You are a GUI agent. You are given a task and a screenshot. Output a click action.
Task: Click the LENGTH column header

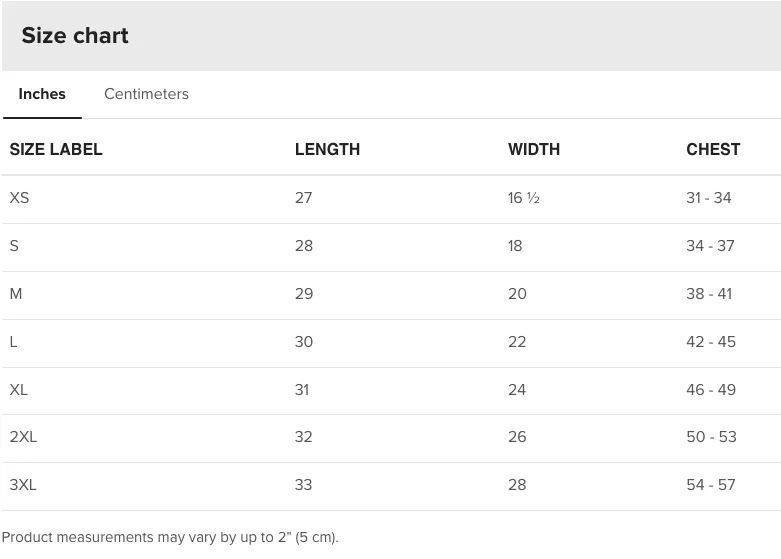[x=327, y=149]
